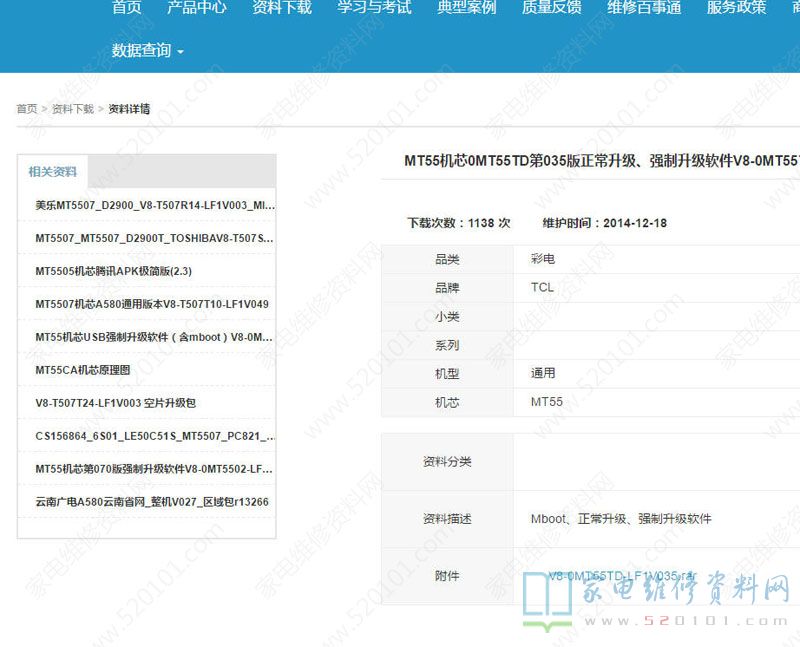Viewport: 800px width, 647px height.
Task: Go to 产品中心 in the navigation bar
Action: coord(196,8)
